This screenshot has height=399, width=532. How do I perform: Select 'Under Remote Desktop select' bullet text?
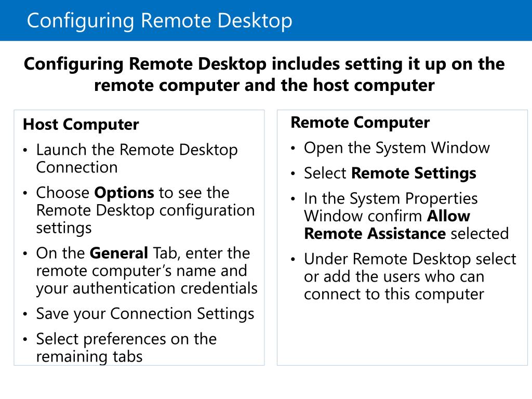(410, 259)
